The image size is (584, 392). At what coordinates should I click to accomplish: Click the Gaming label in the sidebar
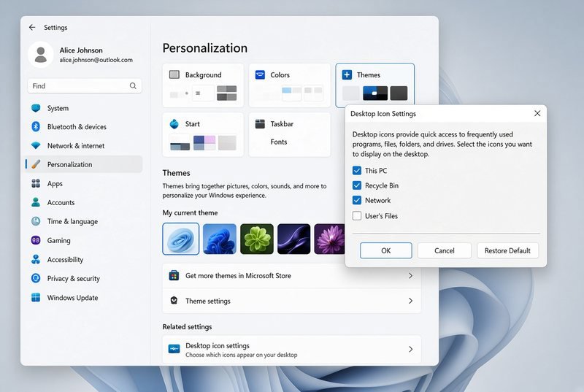click(59, 240)
